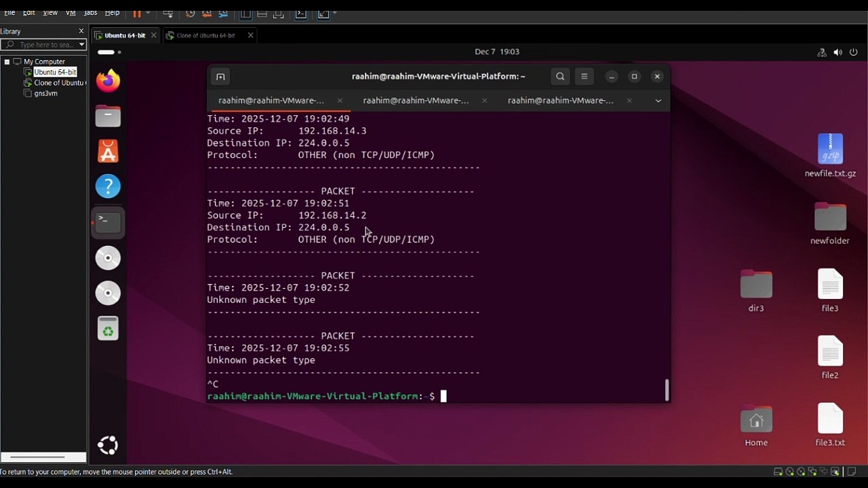Open file3 on the desktop
868x488 pixels.
pos(830,290)
